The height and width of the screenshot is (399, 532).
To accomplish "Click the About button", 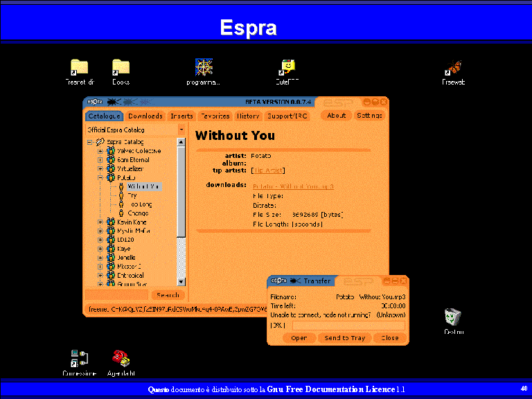I will tap(336, 116).
